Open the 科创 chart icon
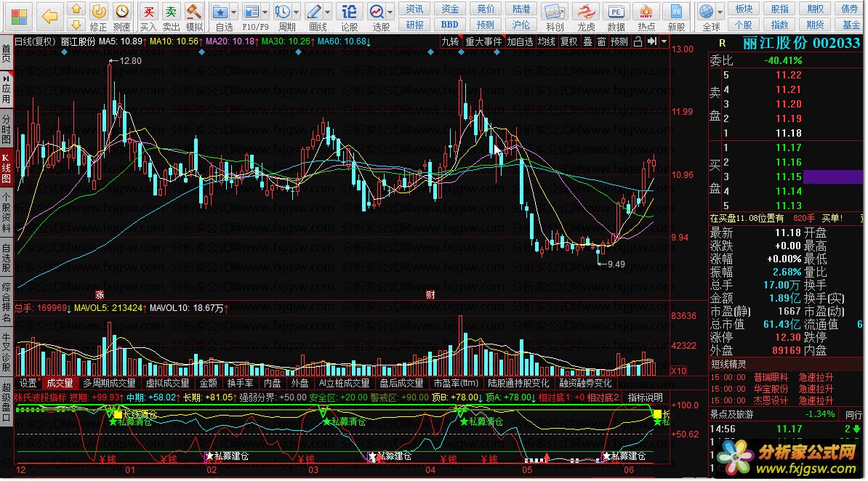This screenshot has height=481, width=868. click(x=554, y=11)
